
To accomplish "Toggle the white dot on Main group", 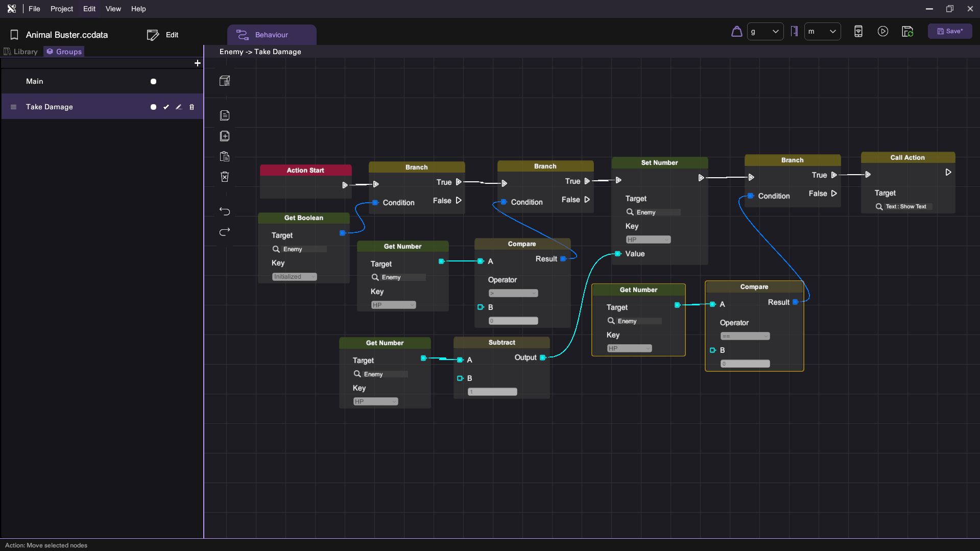I will click(153, 82).
